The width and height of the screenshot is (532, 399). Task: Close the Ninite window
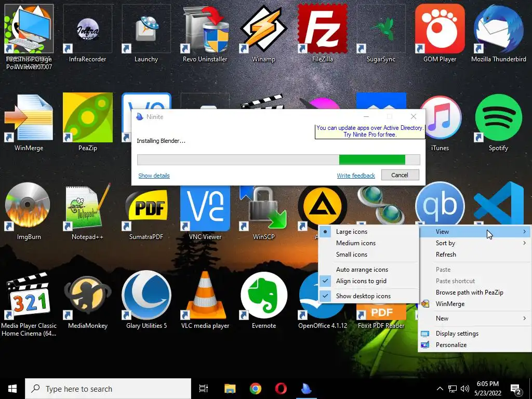pos(413,116)
